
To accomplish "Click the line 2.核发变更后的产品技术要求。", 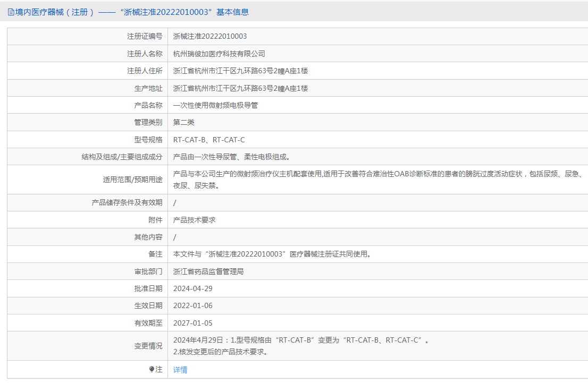I will [221, 352].
